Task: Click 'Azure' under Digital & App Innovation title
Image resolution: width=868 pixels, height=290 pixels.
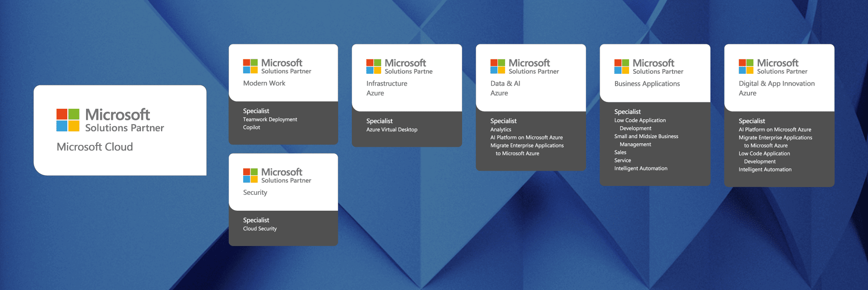Action: (x=747, y=93)
